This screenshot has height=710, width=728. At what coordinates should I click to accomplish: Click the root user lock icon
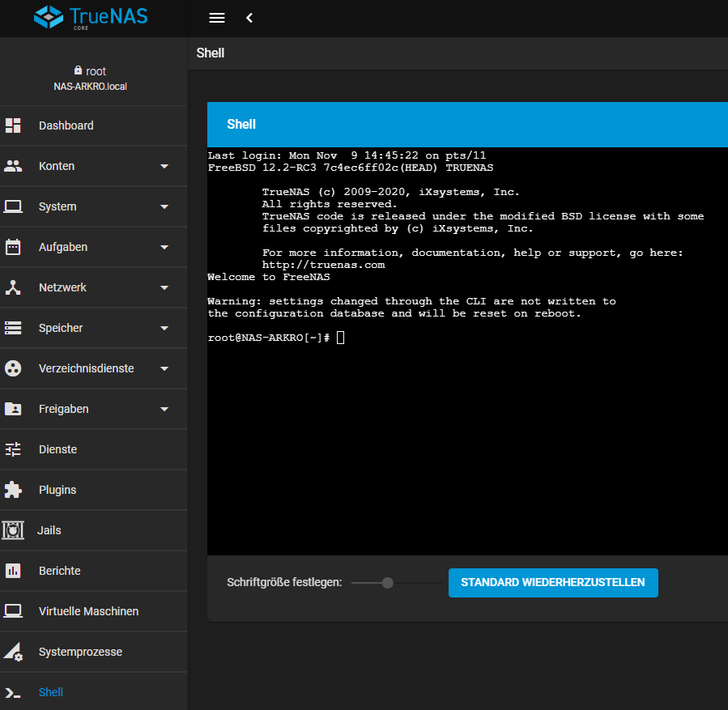point(78,70)
